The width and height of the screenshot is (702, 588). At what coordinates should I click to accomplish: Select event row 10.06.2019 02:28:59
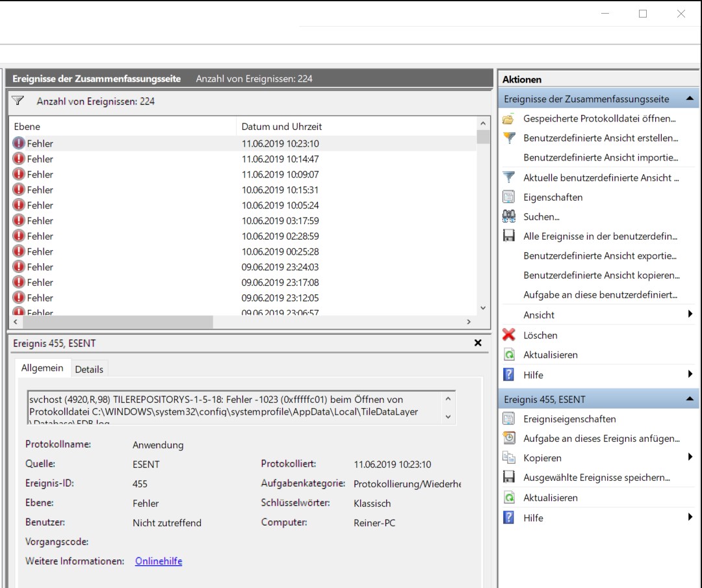tap(243, 236)
